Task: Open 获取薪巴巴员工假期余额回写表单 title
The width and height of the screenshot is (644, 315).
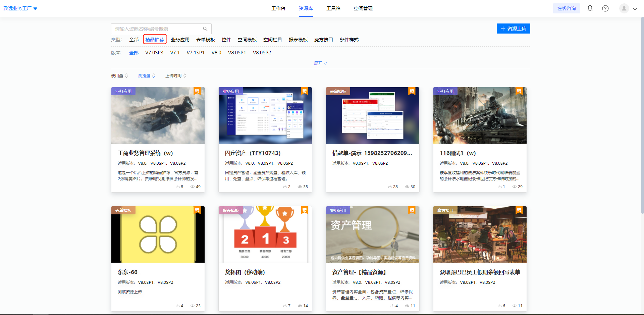Action: [480, 272]
